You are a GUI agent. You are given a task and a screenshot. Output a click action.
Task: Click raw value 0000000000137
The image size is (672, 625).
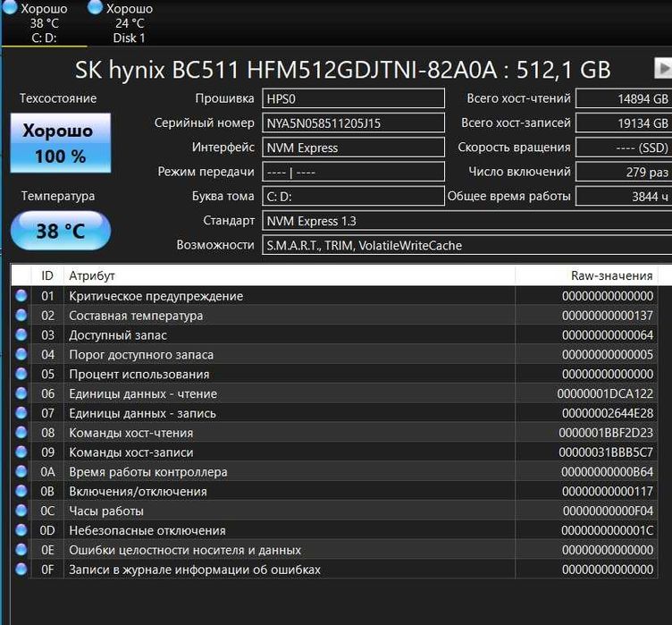coord(608,316)
